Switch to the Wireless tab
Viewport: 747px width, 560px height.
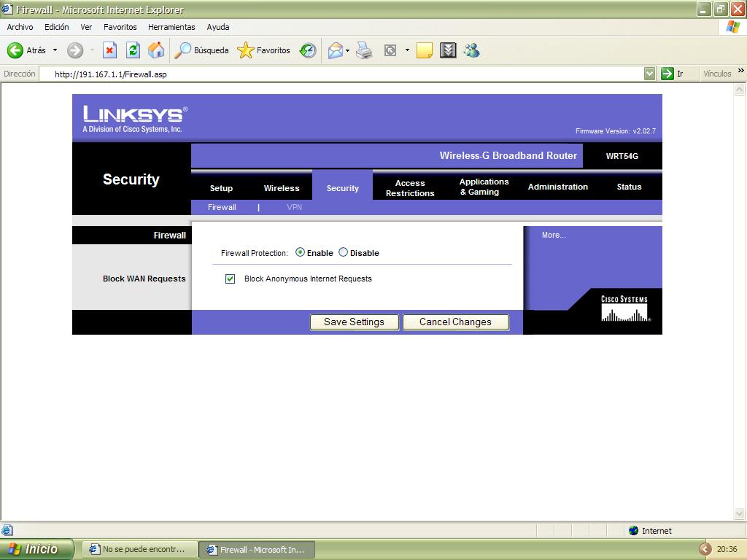282,188
